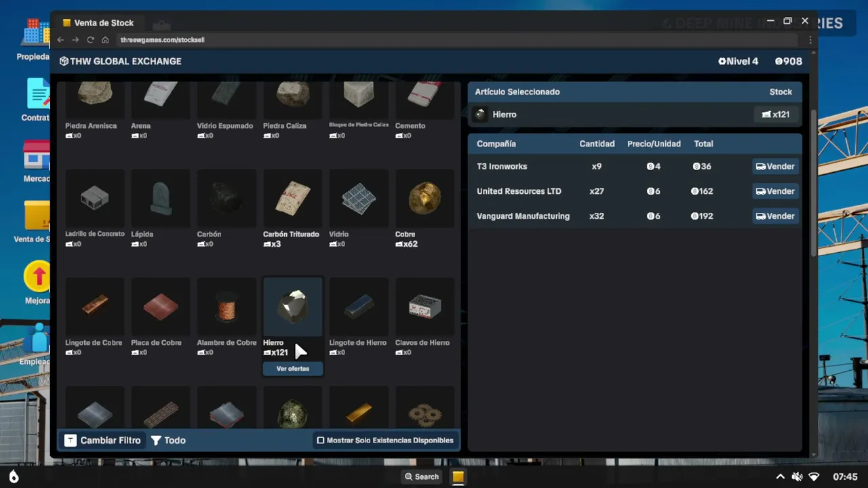
Task: Select the Piedra Arenisca item
Action: tap(94, 102)
